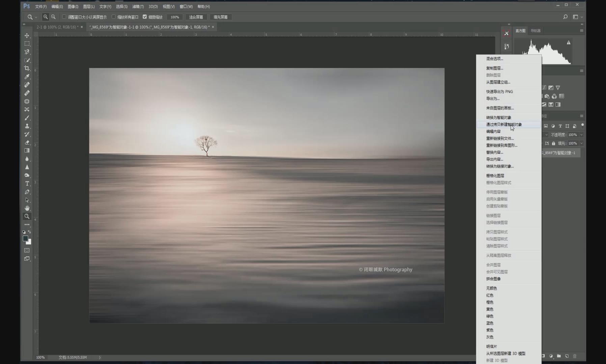Open the Layers panel flyout menu
Viewport: 606px width, 364px height.
click(581, 116)
